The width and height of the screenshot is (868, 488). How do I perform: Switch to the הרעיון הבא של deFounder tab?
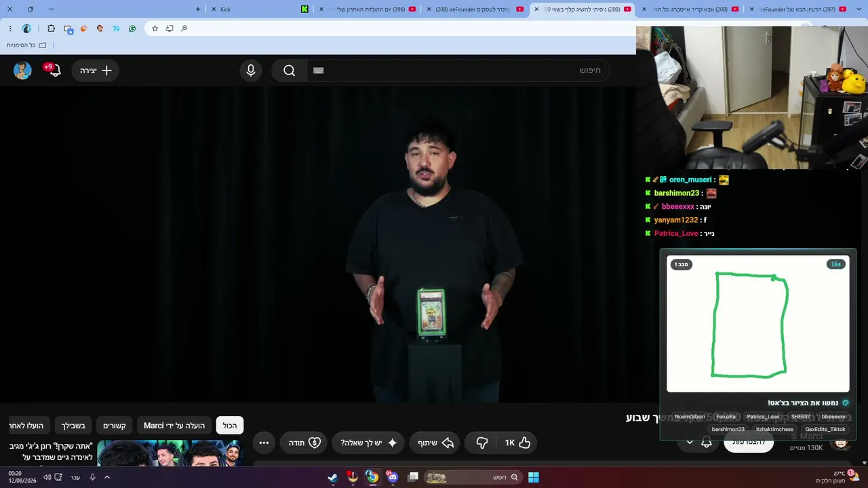(x=799, y=9)
